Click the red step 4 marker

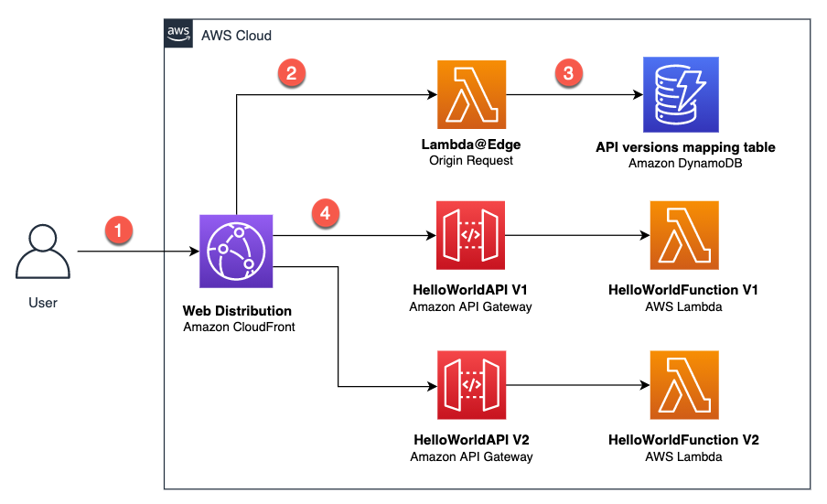(x=325, y=213)
